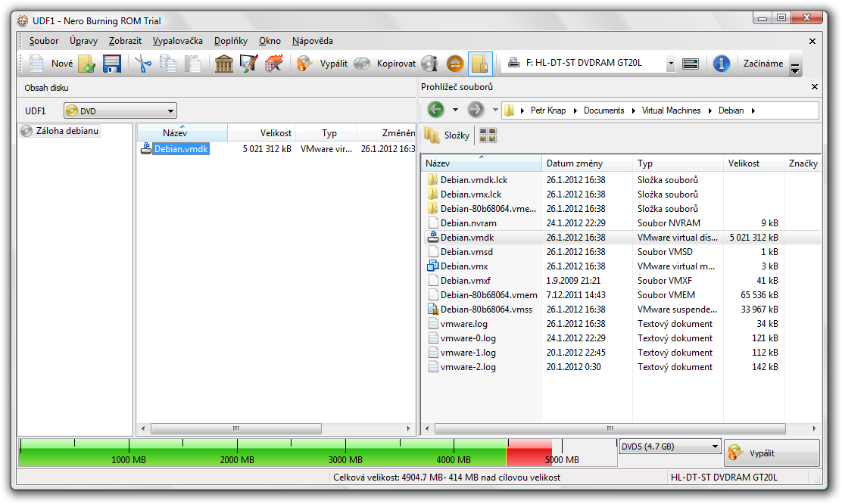
Task: Copy selection using the copy pages icon
Action: pyautogui.click(x=168, y=64)
